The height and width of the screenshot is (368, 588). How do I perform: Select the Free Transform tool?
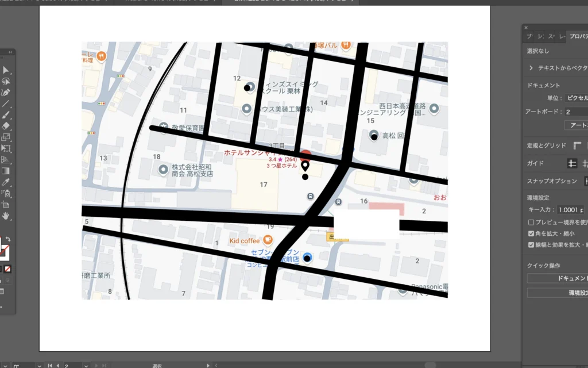pyautogui.click(x=6, y=148)
